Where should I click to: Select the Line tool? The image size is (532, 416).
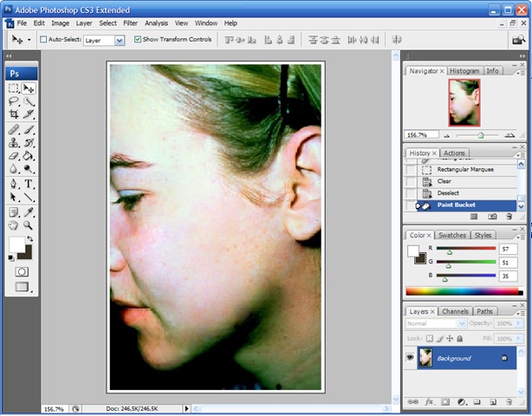29,197
